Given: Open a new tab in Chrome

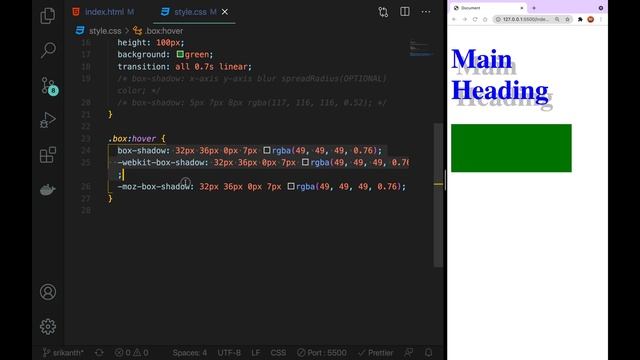Looking at the screenshot, I should [534, 8].
